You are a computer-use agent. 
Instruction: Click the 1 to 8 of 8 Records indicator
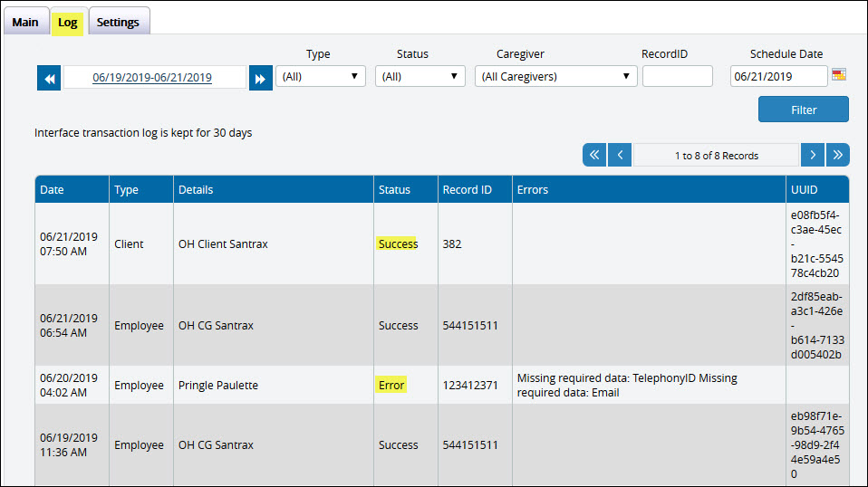[717, 156]
